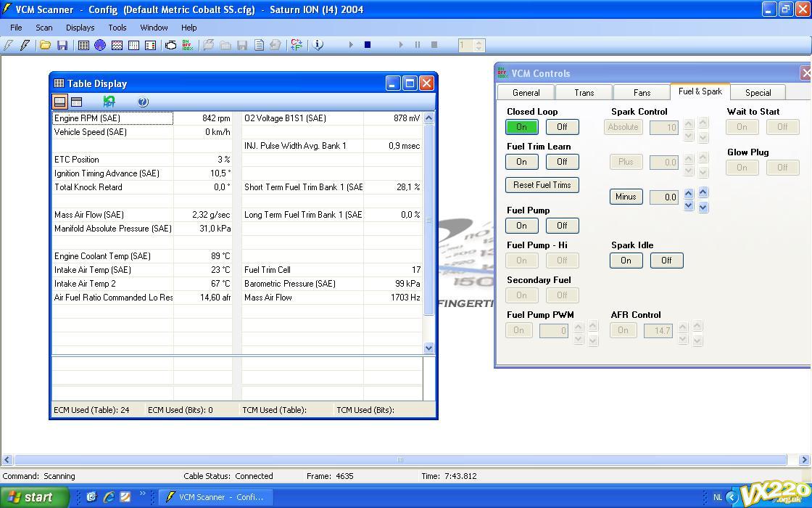Increase Minus spark value with first up arrow
Image resolution: width=812 pixels, height=508 pixels.
pyautogui.click(x=689, y=193)
